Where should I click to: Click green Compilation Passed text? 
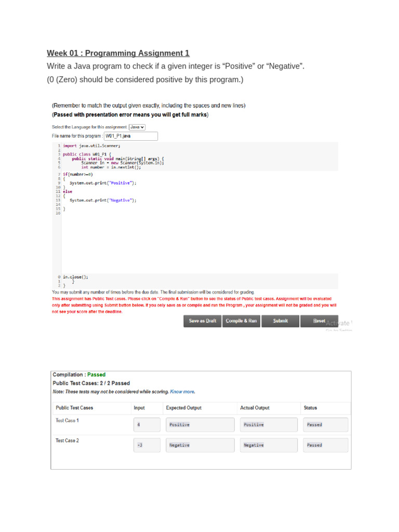pos(96,375)
